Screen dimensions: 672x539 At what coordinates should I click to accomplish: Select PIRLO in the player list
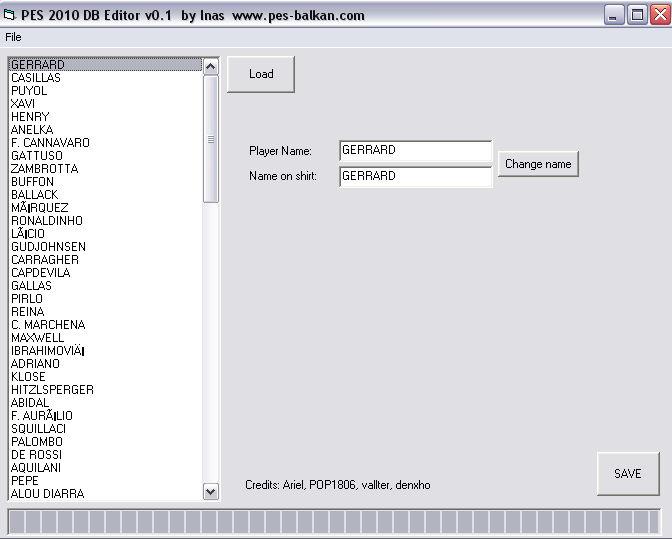[x=27, y=299]
